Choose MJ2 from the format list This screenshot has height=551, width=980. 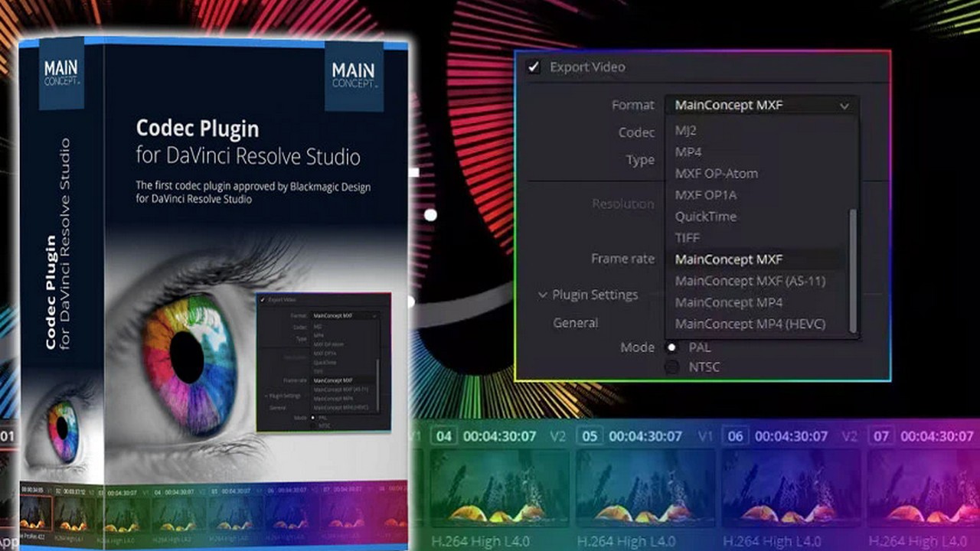coord(686,131)
